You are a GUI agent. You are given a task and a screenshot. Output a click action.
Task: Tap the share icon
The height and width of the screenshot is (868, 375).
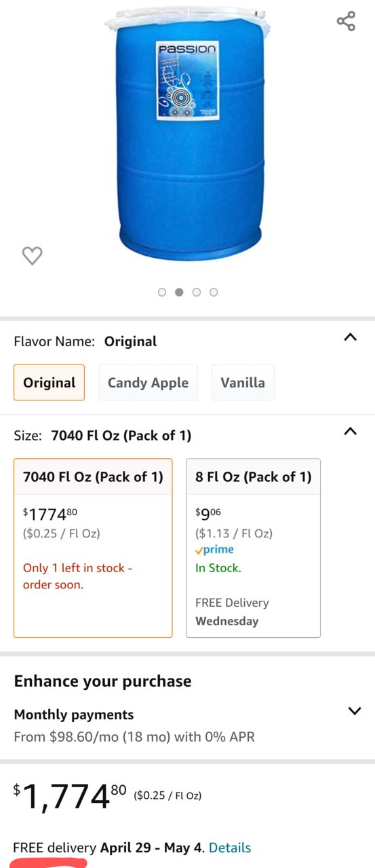click(x=346, y=21)
